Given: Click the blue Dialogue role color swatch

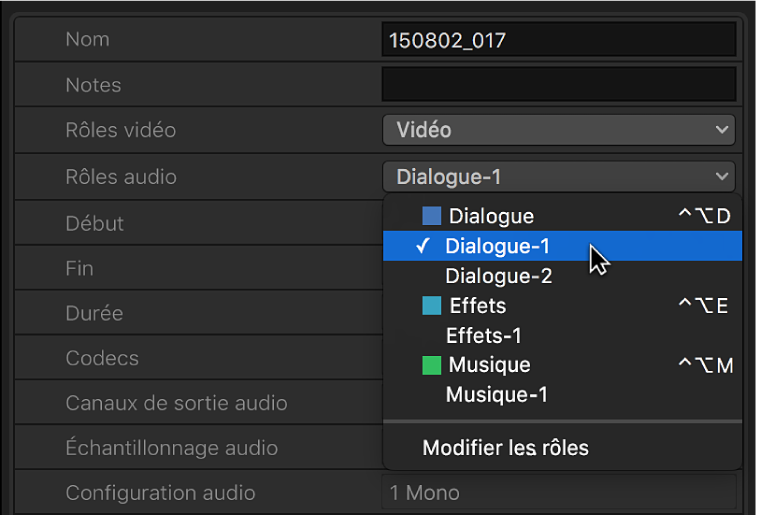Looking at the screenshot, I should (432, 216).
